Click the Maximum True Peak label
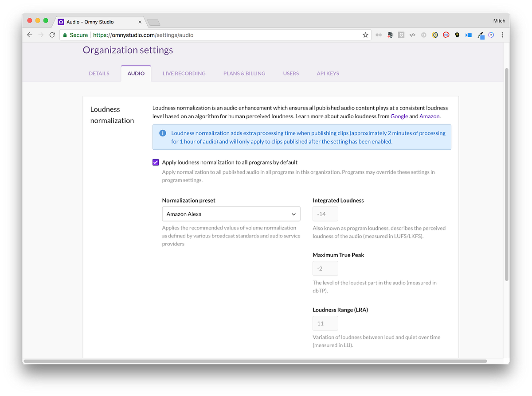The width and height of the screenshot is (532, 396). tap(339, 255)
